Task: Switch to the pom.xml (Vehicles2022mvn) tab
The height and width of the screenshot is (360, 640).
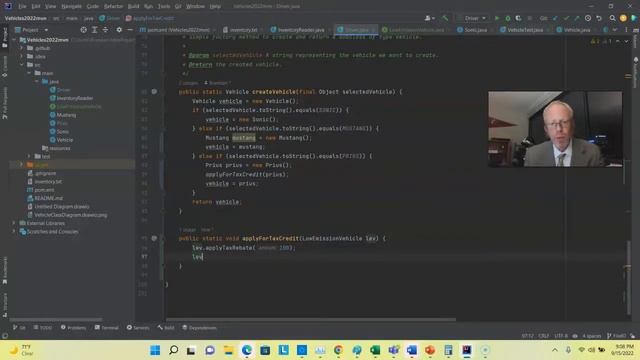Action: tap(175, 30)
